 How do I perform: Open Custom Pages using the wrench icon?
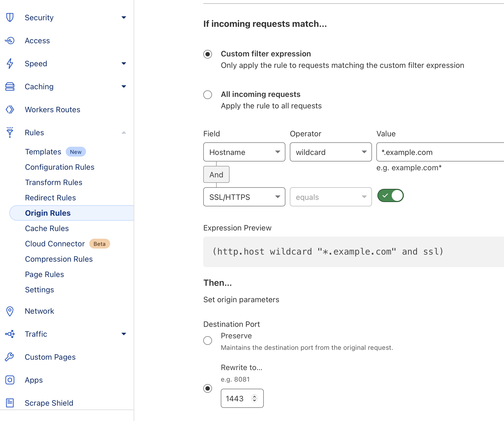pyautogui.click(x=10, y=357)
